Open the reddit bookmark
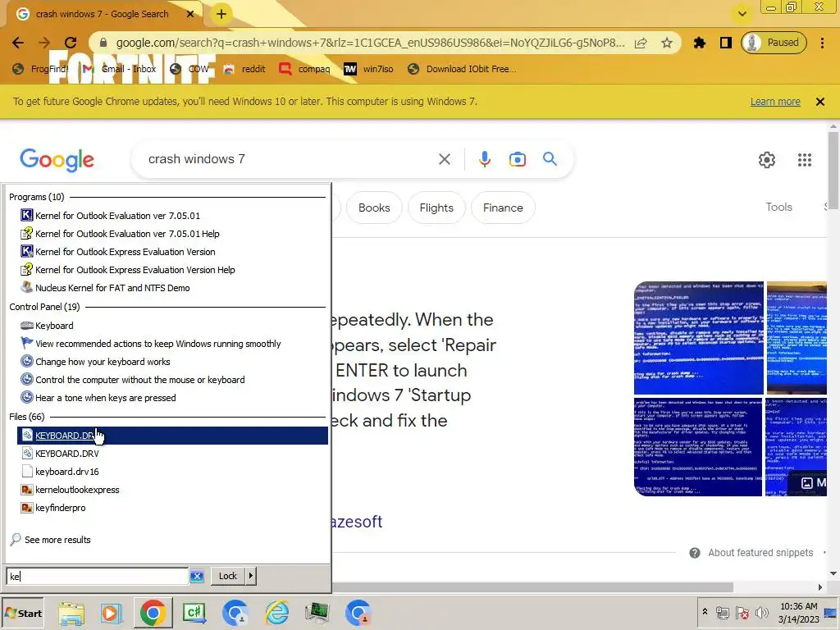 click(244, 69)
